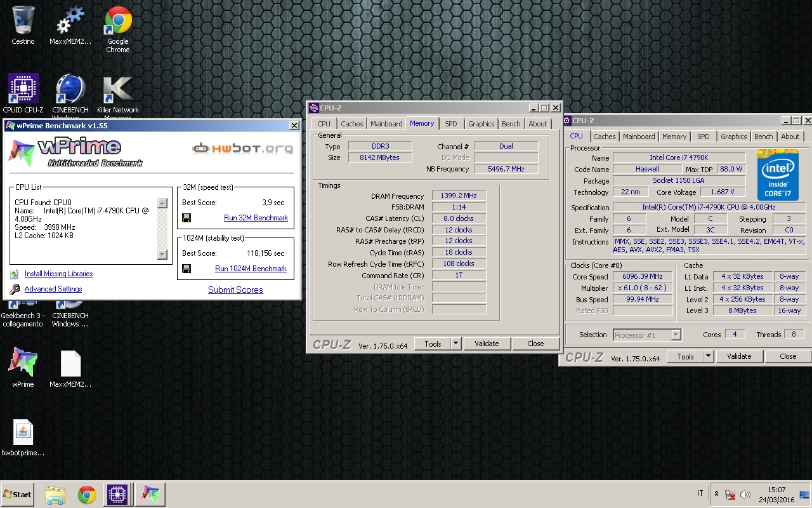The height and width of the screenshot is (508, 812).
Task: Open the Tools dropdown arrow in Memory CPU-Z window
Action: (455, 344)
